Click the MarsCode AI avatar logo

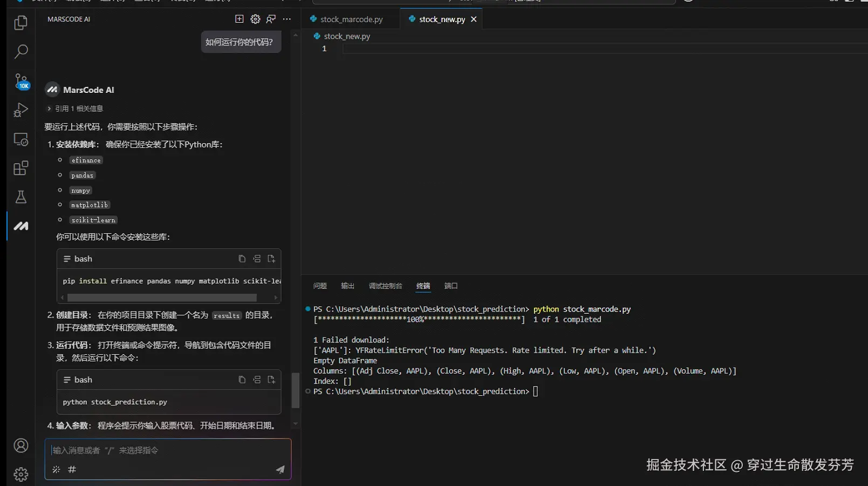click(52, 90)
